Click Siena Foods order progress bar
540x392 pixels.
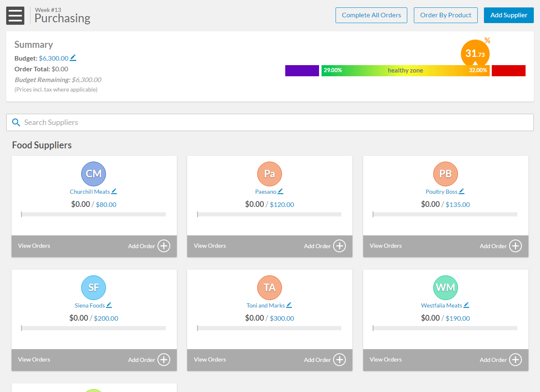[x=94, y=328]
